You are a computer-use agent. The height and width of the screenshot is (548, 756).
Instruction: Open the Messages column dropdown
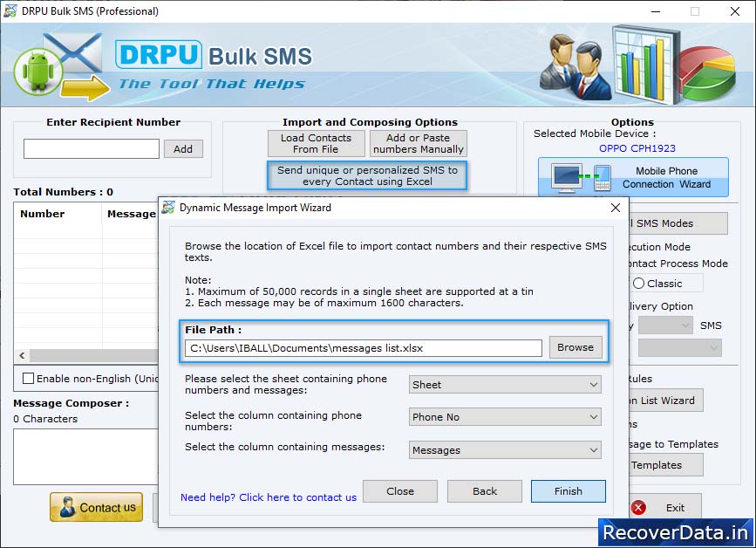(505, 450)
